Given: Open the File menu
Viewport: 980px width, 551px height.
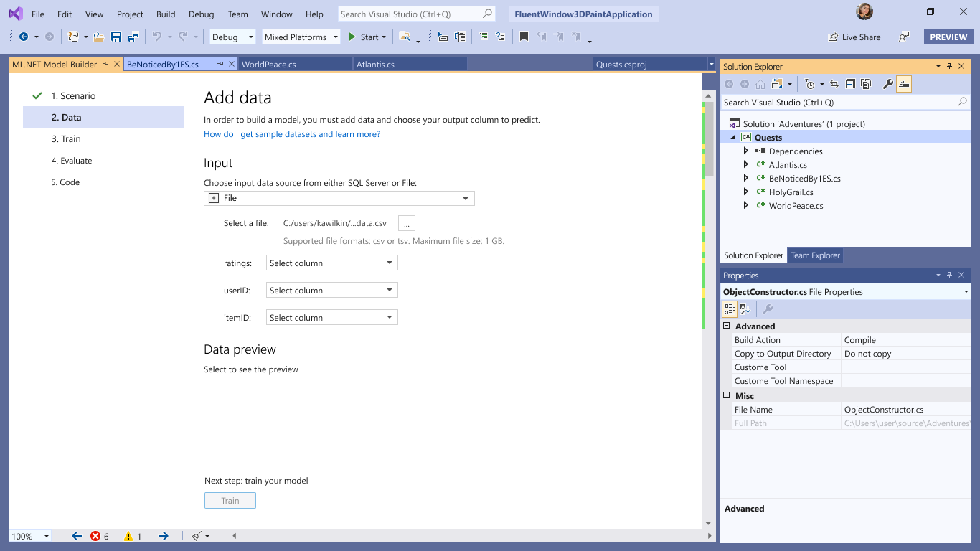Looking at the screenshot, I should 38,14.
